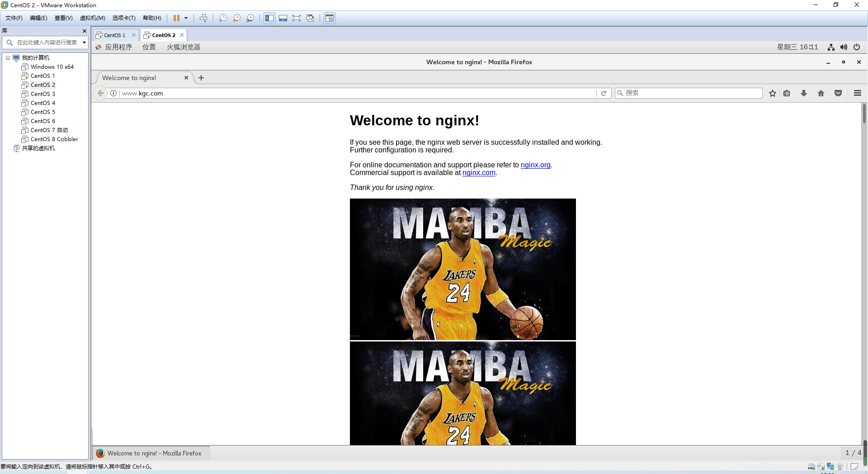
Task: Open the library search dropdown arrow
Action: [x=84, y=43]
